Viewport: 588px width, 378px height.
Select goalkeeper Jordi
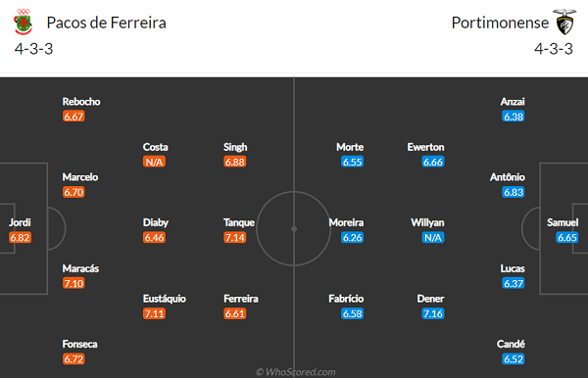click(20, 222)
